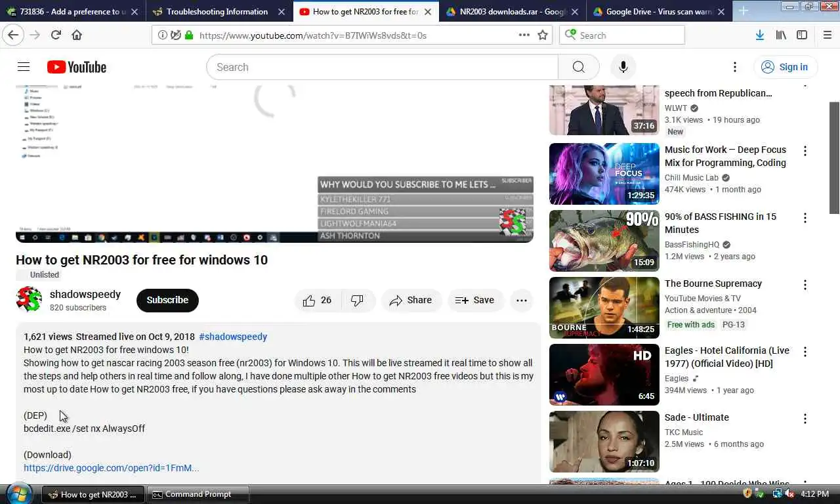
Task: Open options for Sade - Ultimate video
Action: 805,419
